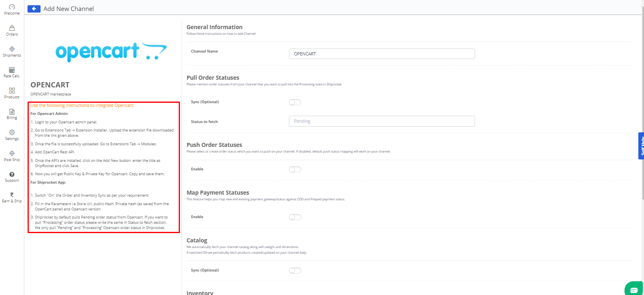Click the 'For Opencart Admin:' heading
Image resolution: width=644 pixels, height=295 pixels.
49,114
